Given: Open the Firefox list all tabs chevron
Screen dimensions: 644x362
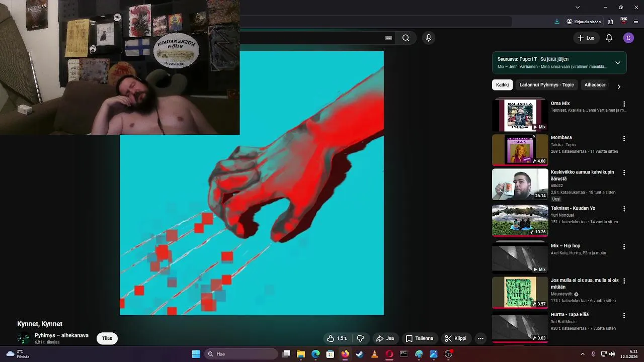Looking at the screenshot, I should click(578, 7).
